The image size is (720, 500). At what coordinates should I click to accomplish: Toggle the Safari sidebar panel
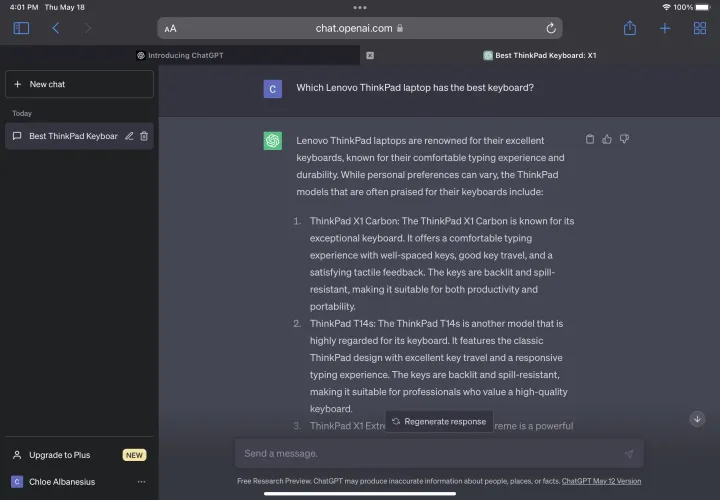point(21,28)
